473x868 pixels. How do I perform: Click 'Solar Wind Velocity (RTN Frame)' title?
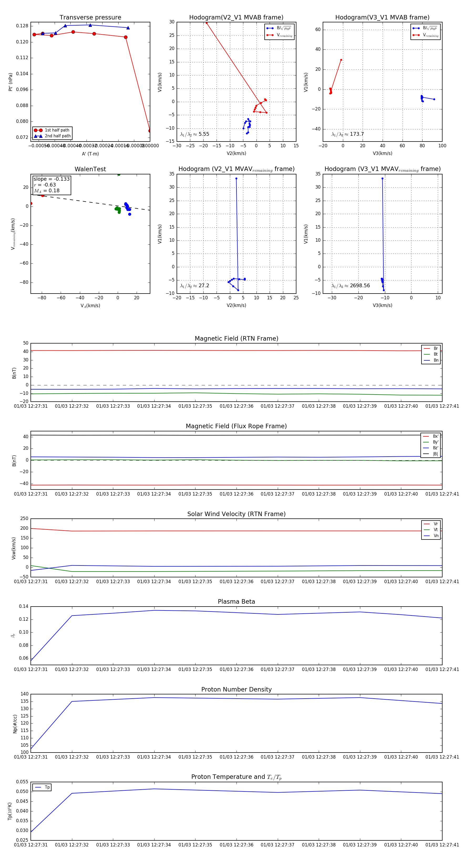click(236, 514)
